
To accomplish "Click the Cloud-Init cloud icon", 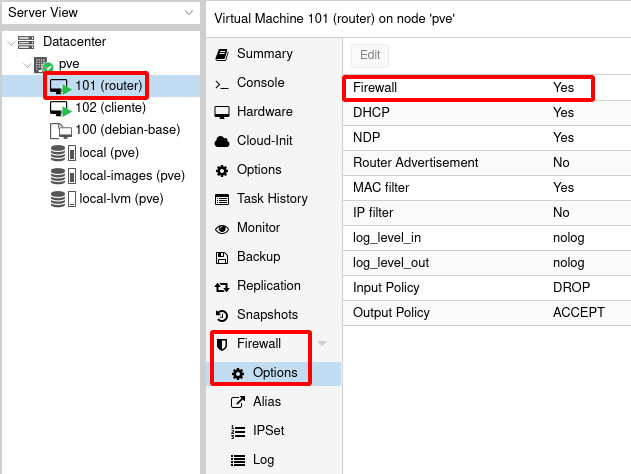I will (222, 141).
